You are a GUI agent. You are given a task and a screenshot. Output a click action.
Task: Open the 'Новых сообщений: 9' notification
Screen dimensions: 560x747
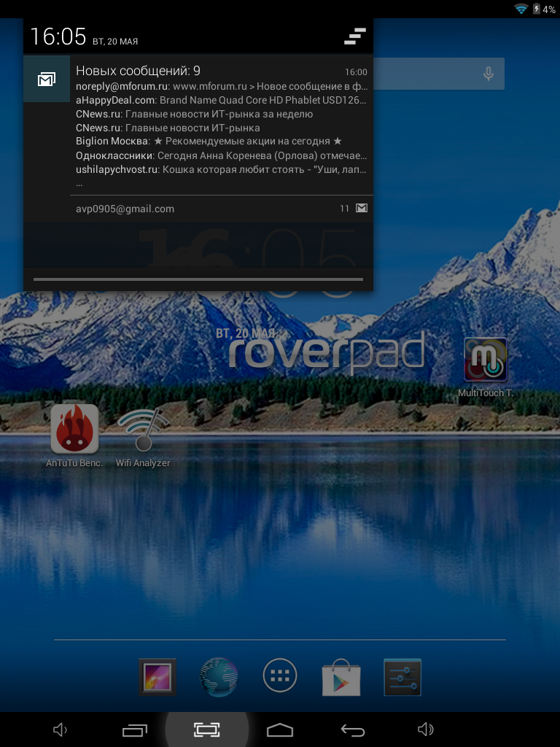point(198,139)
